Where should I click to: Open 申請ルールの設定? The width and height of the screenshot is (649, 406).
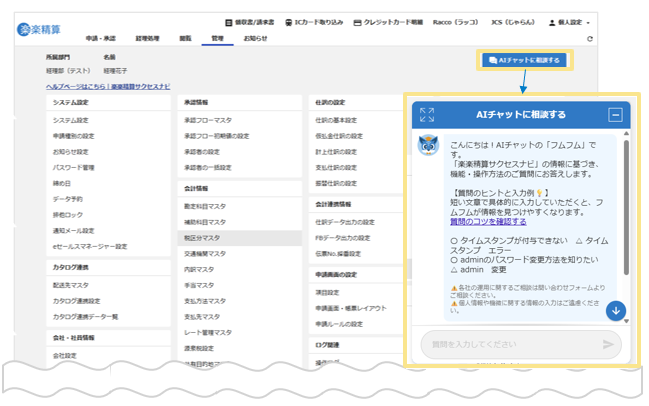click(x=339, y=324)
